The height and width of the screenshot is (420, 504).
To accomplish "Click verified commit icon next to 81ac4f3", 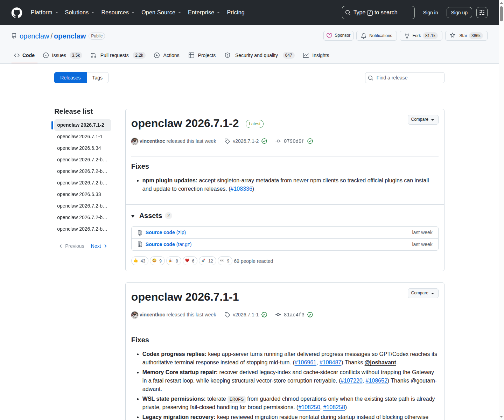I will click(310, 315).
